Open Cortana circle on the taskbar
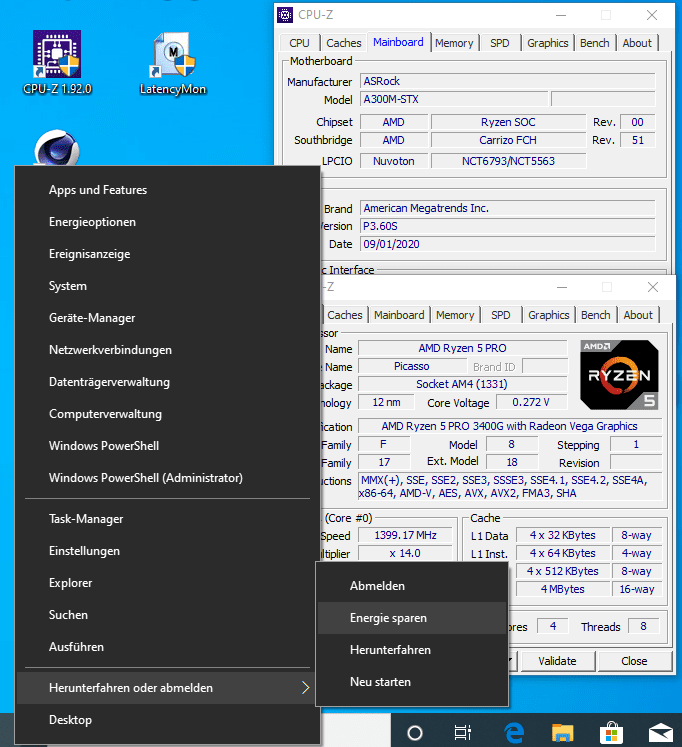Image resolution: width=682 pixels, height=747 pixels. [x=415, y=733]
